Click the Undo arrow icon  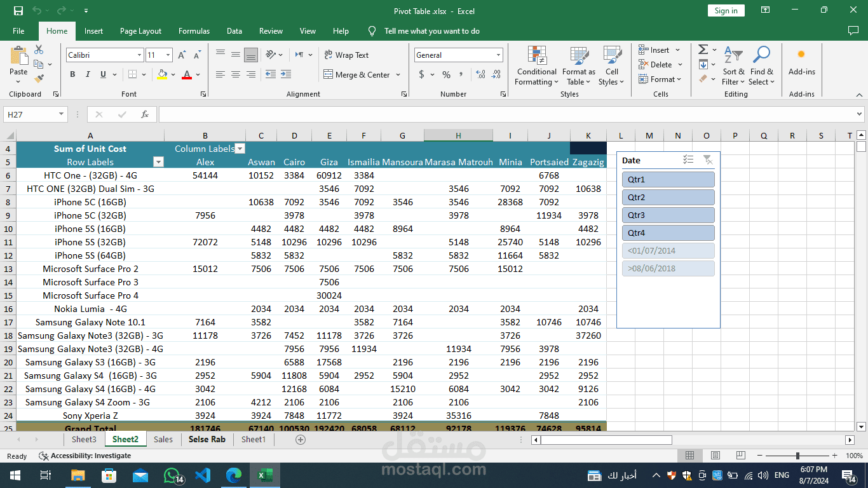[37, 11]
